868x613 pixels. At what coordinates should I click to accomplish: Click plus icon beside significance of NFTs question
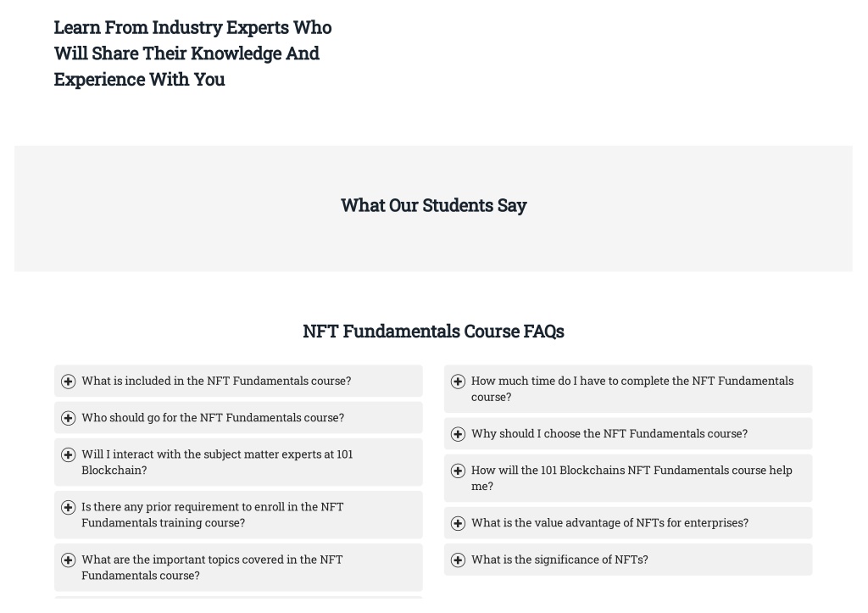(x=458, y=560)
